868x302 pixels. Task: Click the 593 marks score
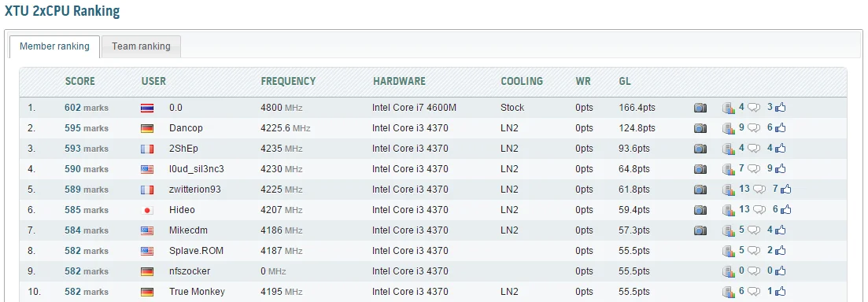pyautogui.click(x=87, y=149)
